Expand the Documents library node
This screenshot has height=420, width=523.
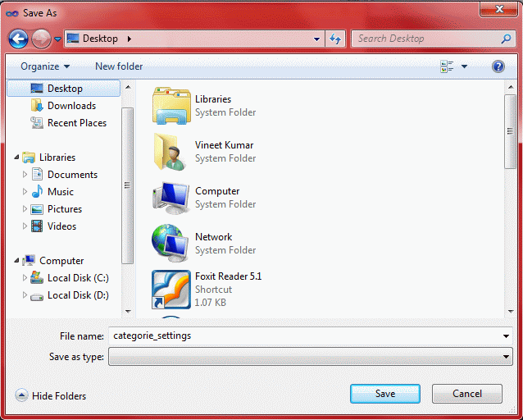click(x=25, y=174)
